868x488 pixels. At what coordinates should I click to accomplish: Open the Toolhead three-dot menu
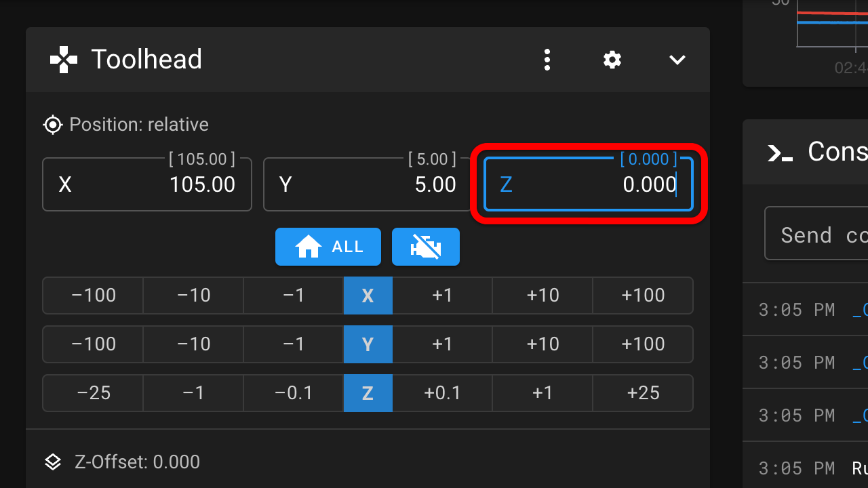click(x=547, y=60)
